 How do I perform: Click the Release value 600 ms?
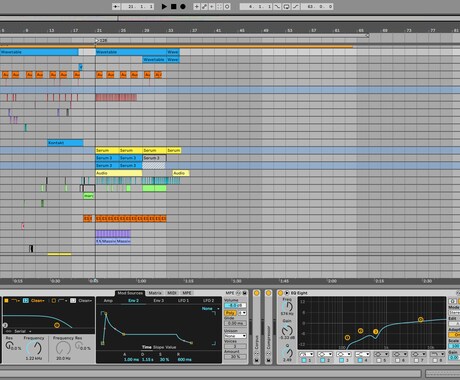[x=184, y=359]
